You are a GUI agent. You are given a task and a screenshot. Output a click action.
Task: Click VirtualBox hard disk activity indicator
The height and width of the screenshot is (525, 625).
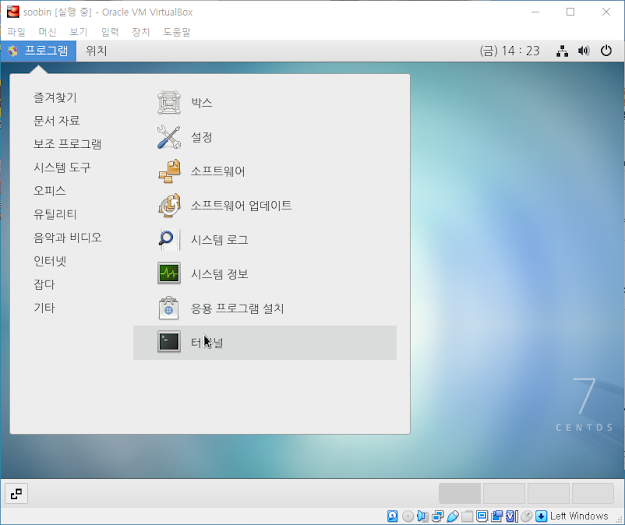pos(392,516)
